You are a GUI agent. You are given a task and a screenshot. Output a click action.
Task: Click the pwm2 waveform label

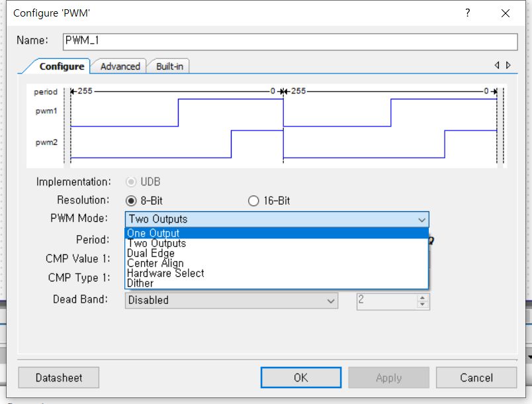[46, 142]
